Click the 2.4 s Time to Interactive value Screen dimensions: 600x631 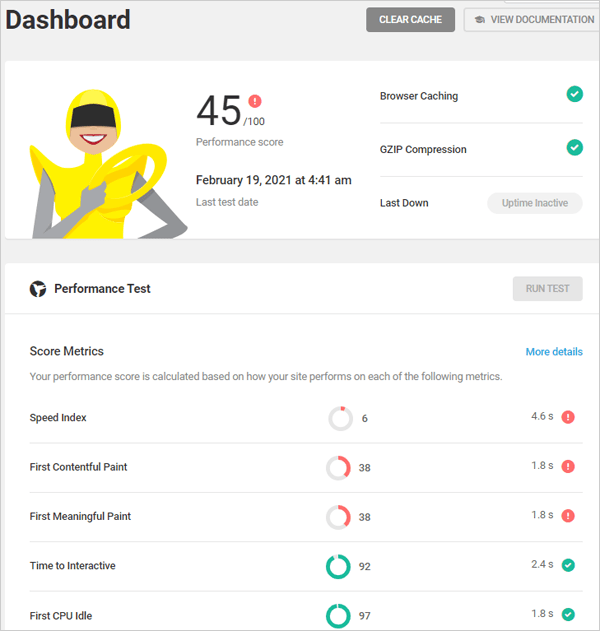pos(542,564)
